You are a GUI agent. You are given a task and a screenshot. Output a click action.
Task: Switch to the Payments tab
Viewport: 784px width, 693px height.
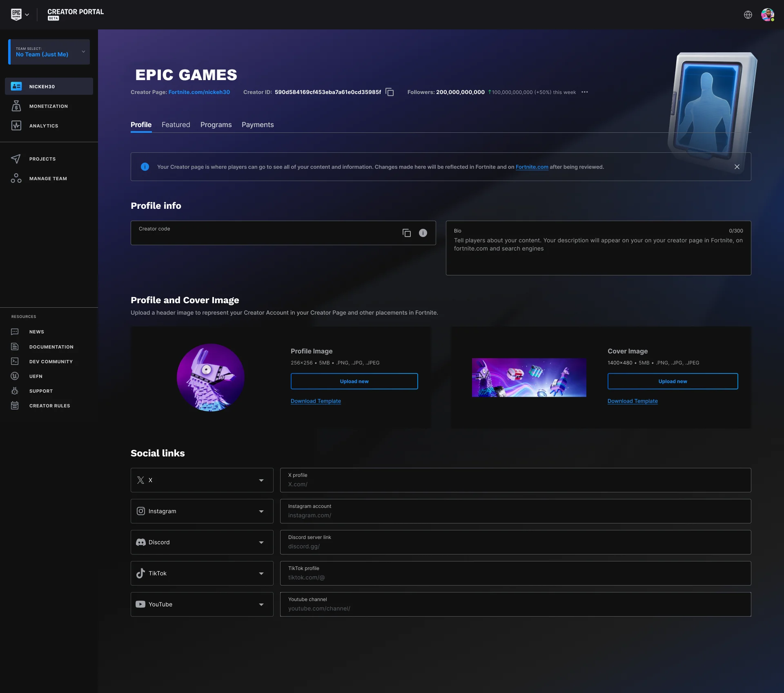click(258, 125)
